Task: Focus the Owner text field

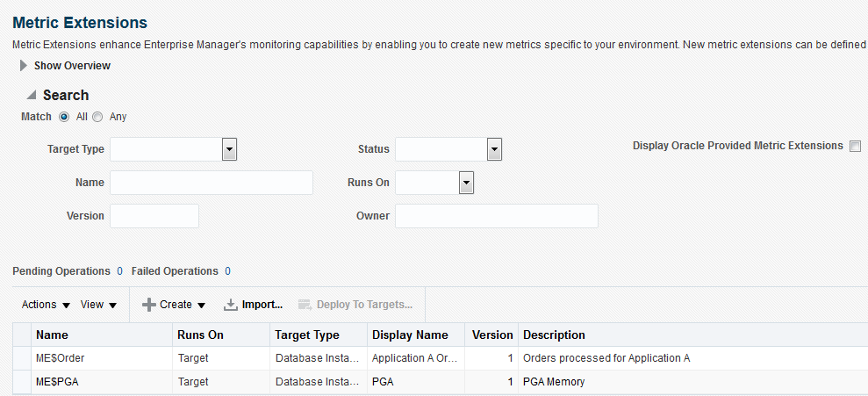Action: [x=496, y=216]
